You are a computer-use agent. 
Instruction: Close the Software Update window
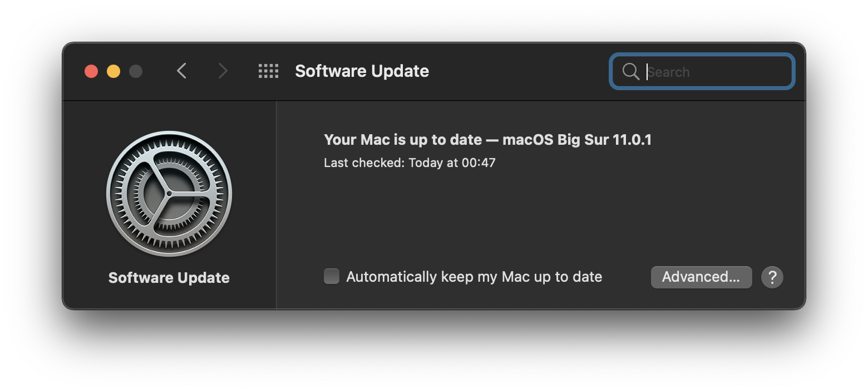point(91,71)
